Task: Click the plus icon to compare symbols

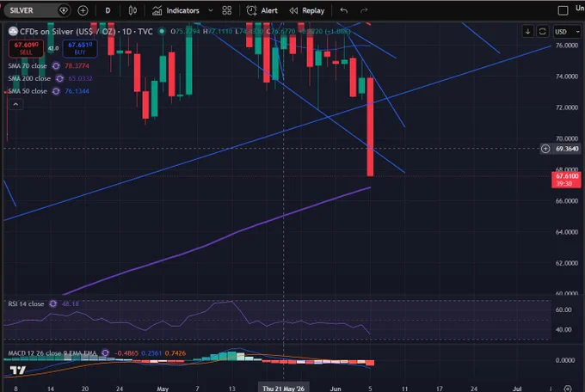Action: [x=83, y=10]
